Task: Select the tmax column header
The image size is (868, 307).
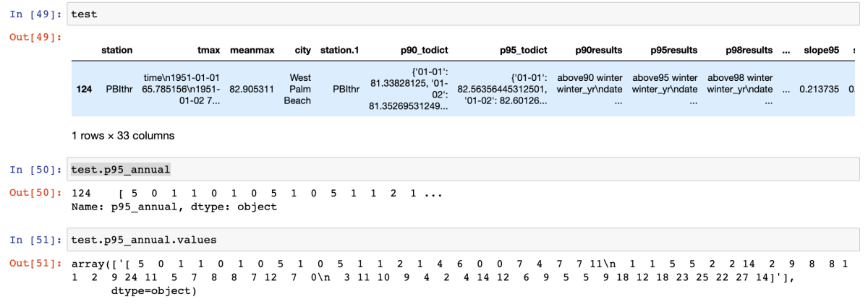Action: click(208, 51)
